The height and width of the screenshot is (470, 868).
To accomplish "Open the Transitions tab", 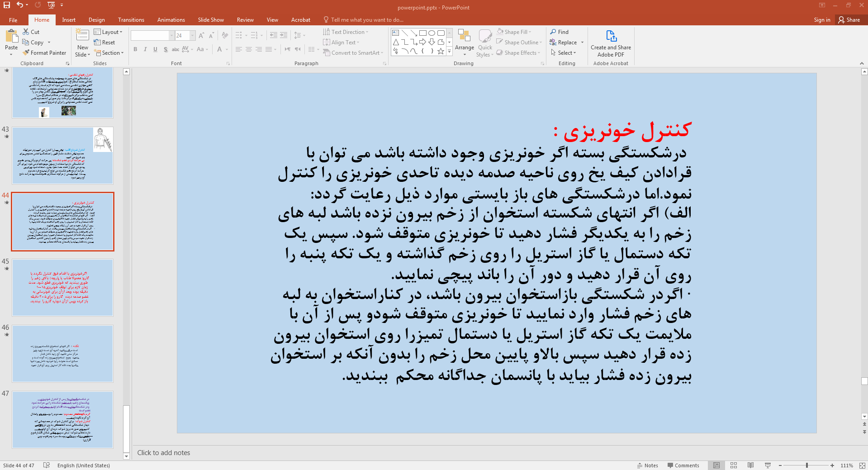I will (131, 20).
